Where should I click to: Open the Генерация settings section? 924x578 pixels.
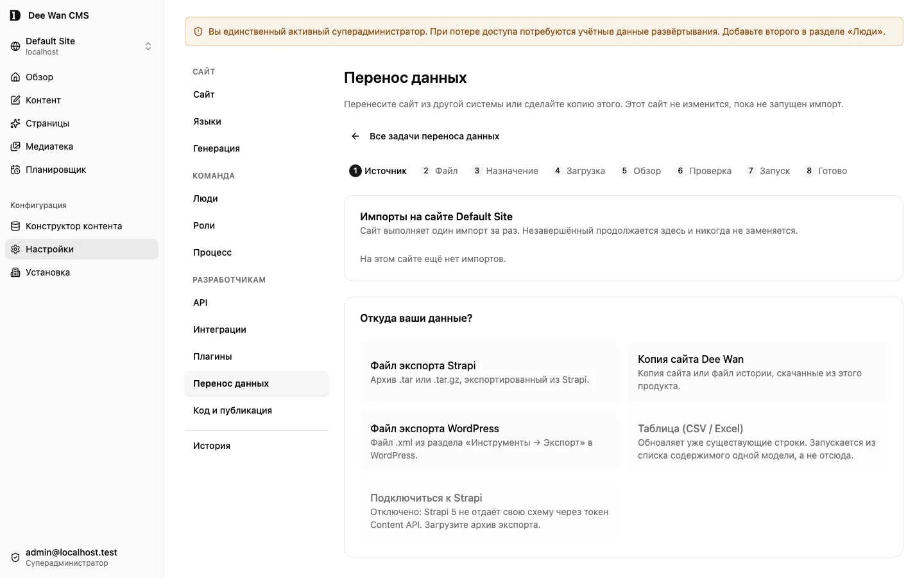pyautogui.click(x=257, y=148)
